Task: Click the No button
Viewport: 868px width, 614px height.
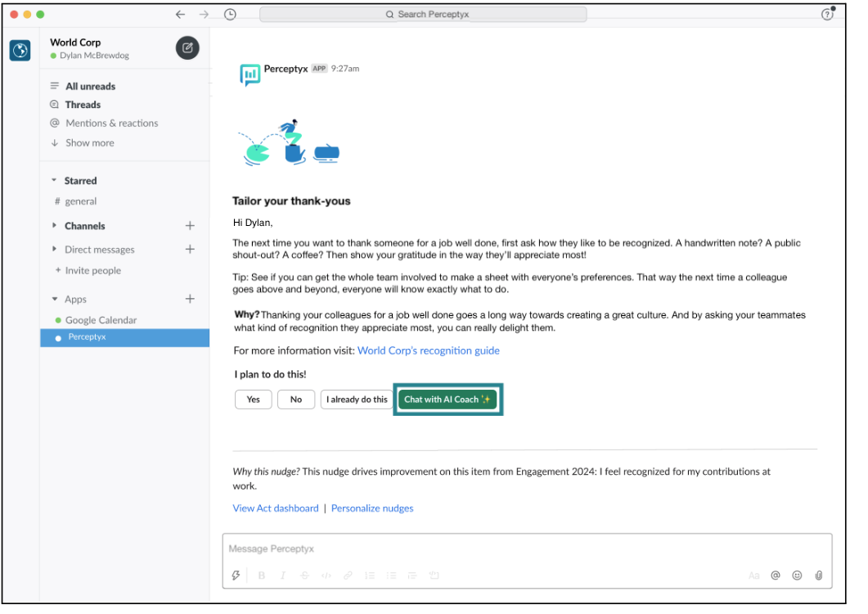Action: tap(296, 400)
